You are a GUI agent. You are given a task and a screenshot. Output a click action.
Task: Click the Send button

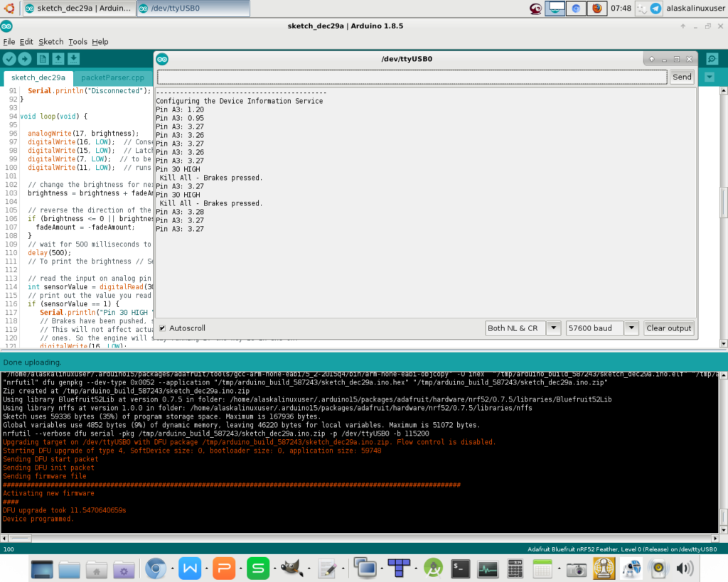coord(682,77)
